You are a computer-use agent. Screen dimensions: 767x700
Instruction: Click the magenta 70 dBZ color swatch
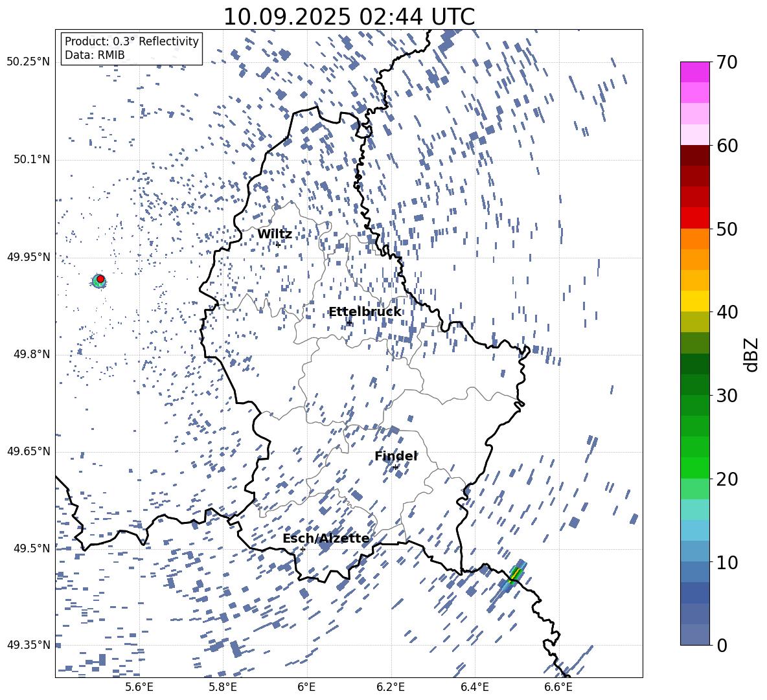pos(694,72)
